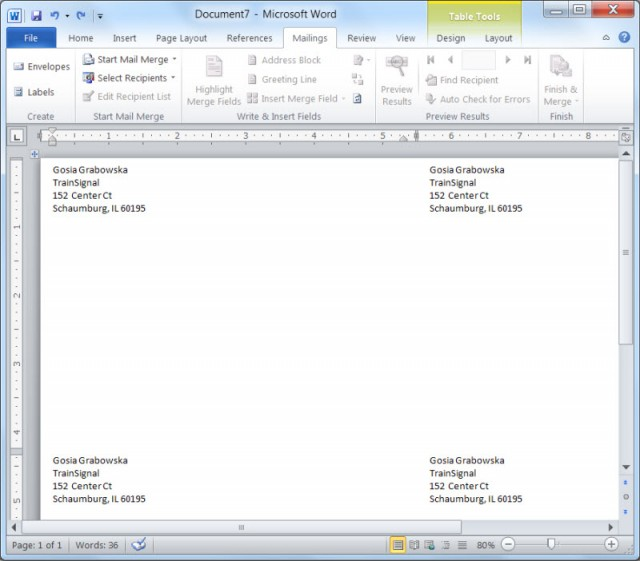Screen dimensions: 640x561
Task: Click the table move handle
Action: tap(35, 154)
